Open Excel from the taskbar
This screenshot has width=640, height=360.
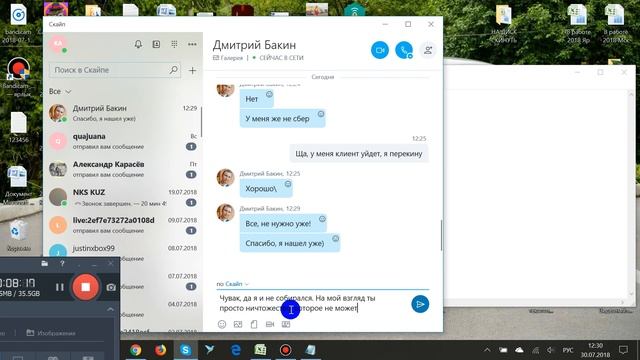tap(260, 350)
